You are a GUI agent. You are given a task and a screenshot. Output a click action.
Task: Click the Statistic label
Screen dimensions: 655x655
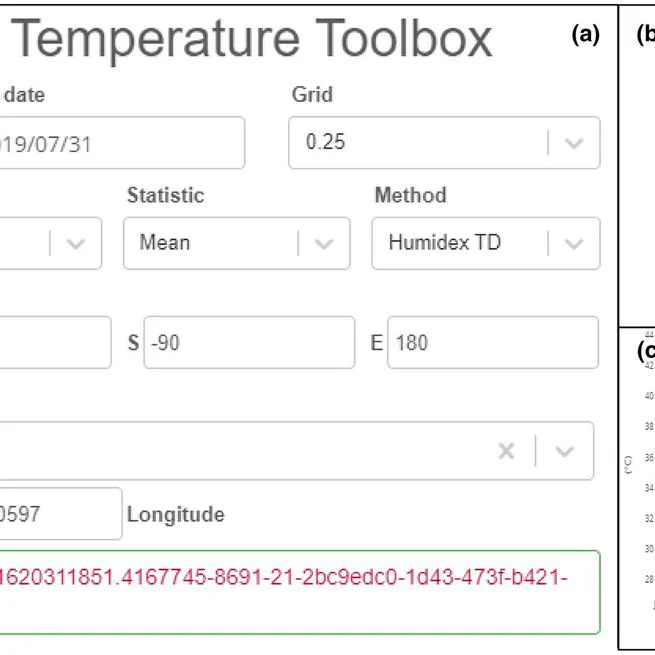(165, 195)
